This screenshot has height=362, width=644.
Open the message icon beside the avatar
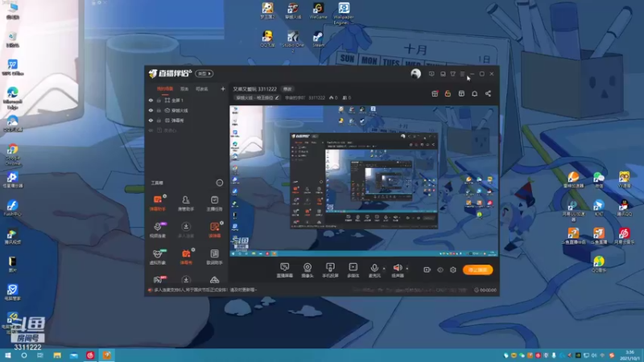pyautogui.click(x=431, y=74)
